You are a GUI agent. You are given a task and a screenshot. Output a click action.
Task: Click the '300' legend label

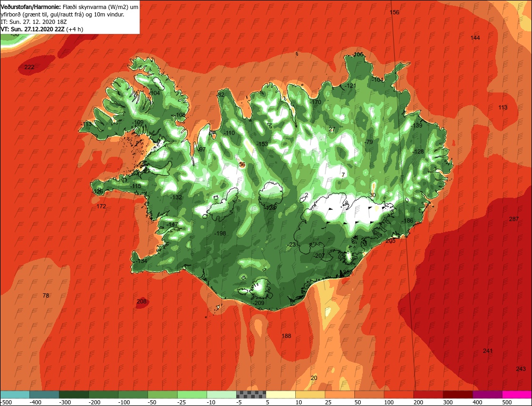(448, 402)
